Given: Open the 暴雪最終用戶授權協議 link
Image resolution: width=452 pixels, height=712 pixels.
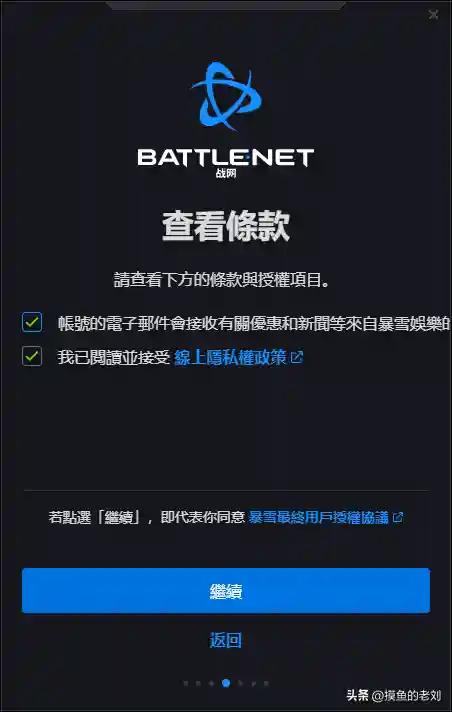Looking at the screenshot, I should pos(319,517).
